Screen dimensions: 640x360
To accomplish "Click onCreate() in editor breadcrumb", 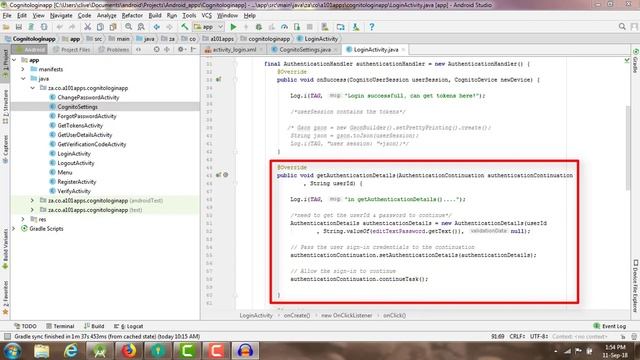I will pyautogui.click(x=297, y=316).
